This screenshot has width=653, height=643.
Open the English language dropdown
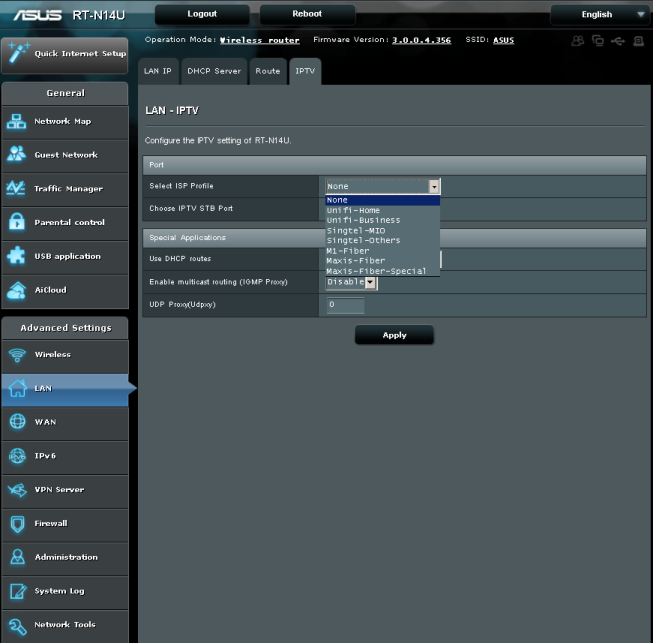coord(600,15)
